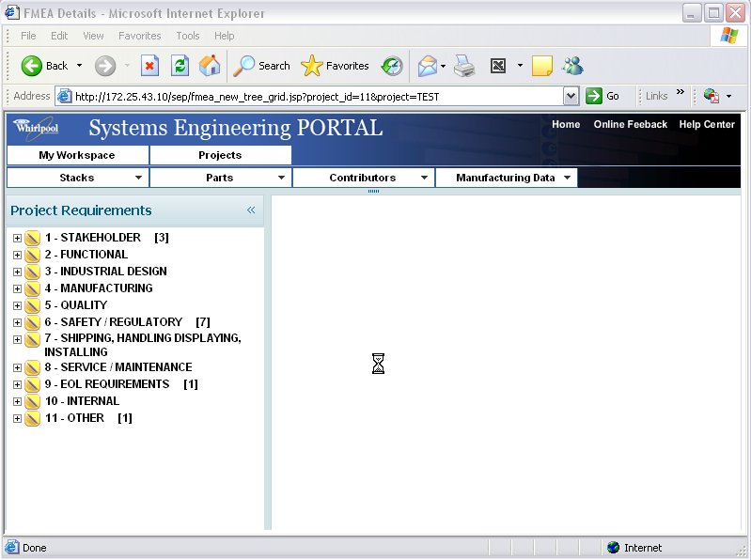The width and height of the screenshot is (751, 560).
Task: Click the panel splitter grip handle
Action: pos(373,191)
